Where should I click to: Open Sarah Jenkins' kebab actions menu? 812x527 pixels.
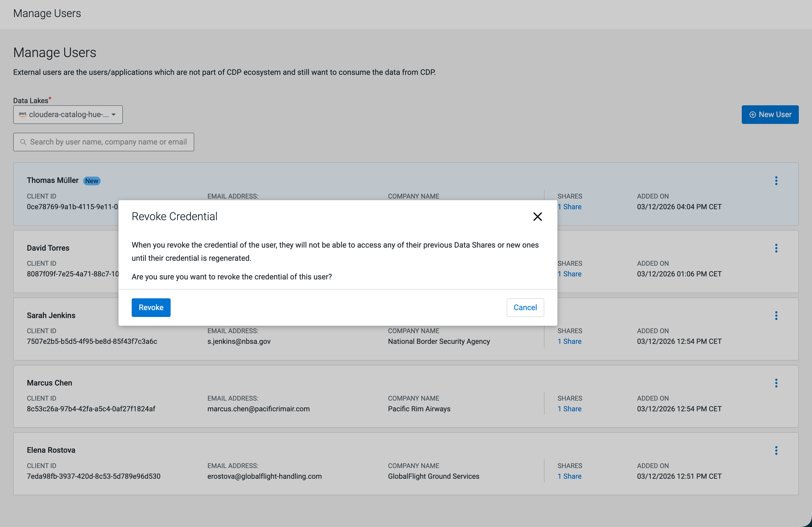776,316
